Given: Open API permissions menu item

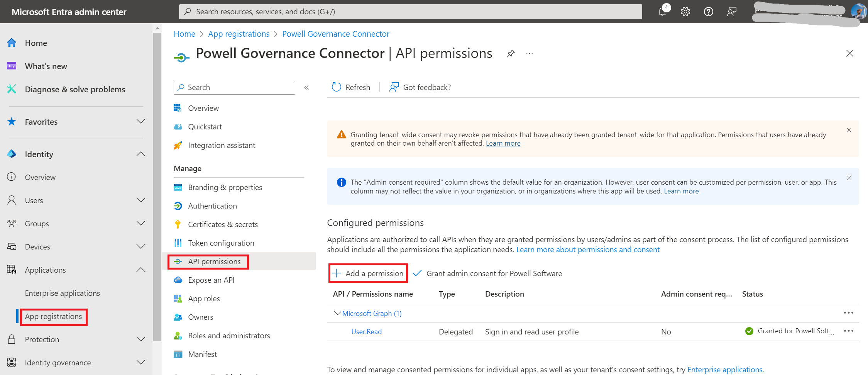Looking at the screenshot, I should pyautogui.click(x=214, y=261).
